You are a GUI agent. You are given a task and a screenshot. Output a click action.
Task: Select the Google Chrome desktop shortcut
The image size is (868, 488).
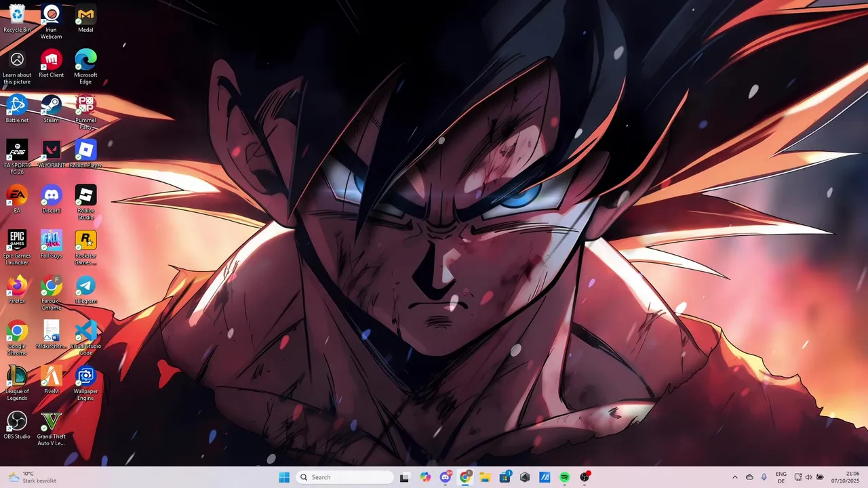[17, 338]
